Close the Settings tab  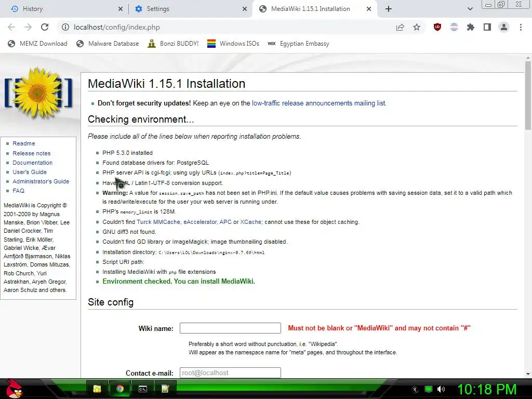pyautogui.click(x=245, y=9)
